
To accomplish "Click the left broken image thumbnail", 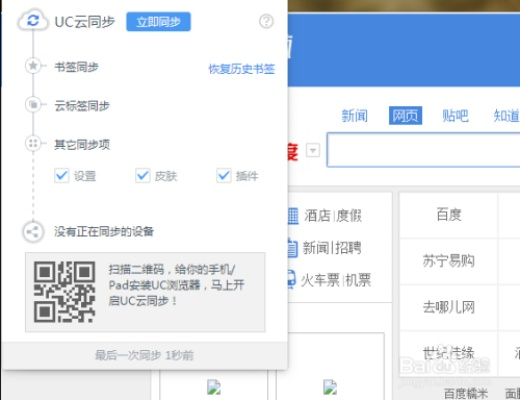I will (x=214, y=387).
